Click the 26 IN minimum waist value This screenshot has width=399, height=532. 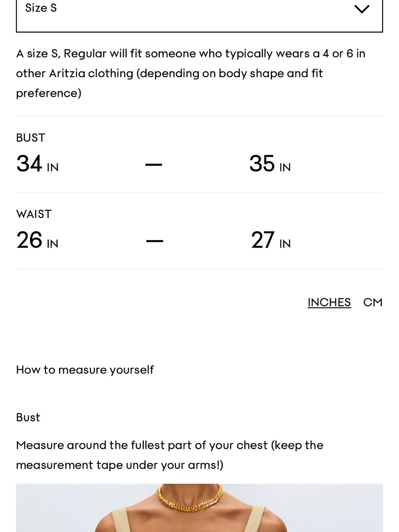coord(38,240)
